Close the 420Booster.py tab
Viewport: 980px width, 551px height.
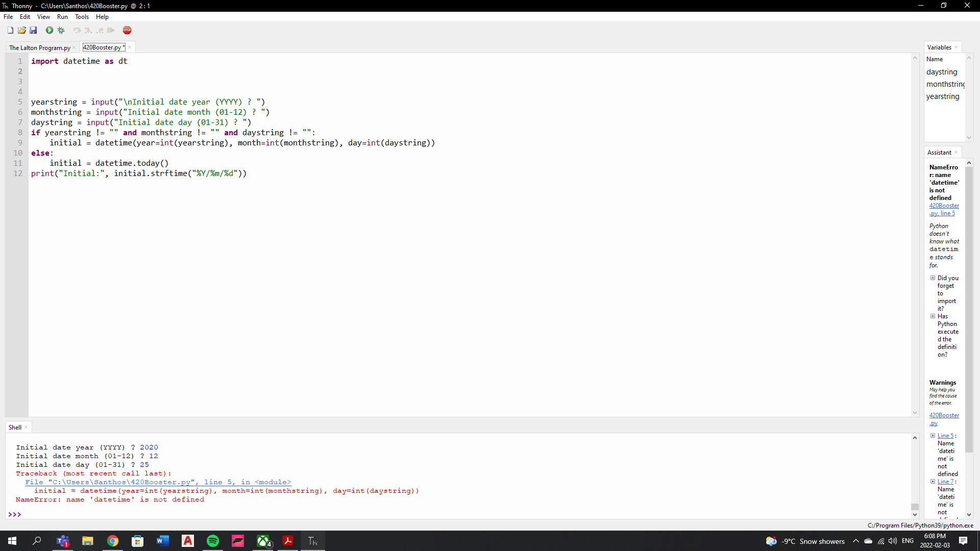tap(130, 47)
